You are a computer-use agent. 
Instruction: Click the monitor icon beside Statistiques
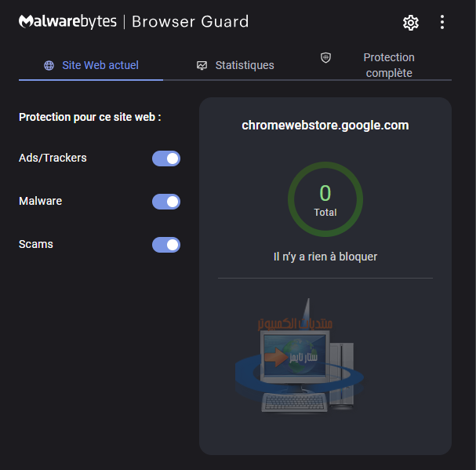pyautogui.click(x=202, y=65)
